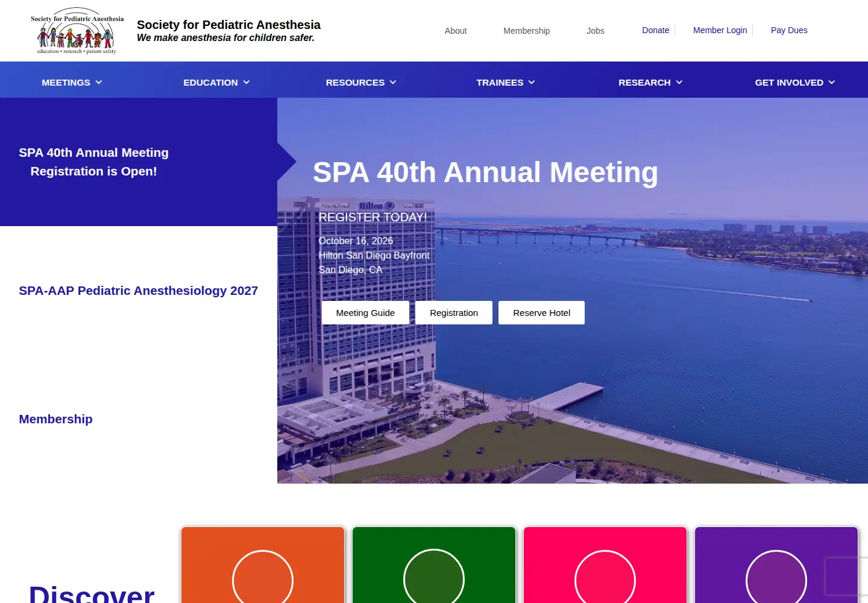Screen dimensions: 868x603
Task: Click the large 'SPA 40th Annual Meeting' banner heading
Action: (485, 172)
